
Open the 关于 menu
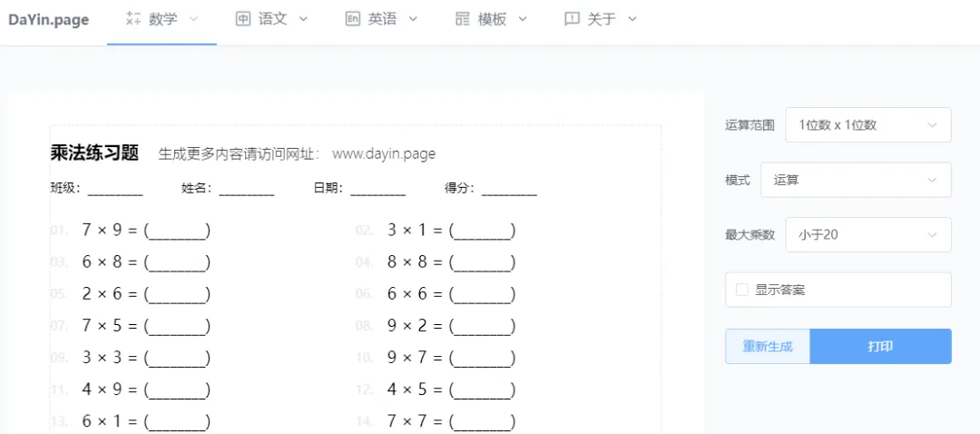coord(601,19)
